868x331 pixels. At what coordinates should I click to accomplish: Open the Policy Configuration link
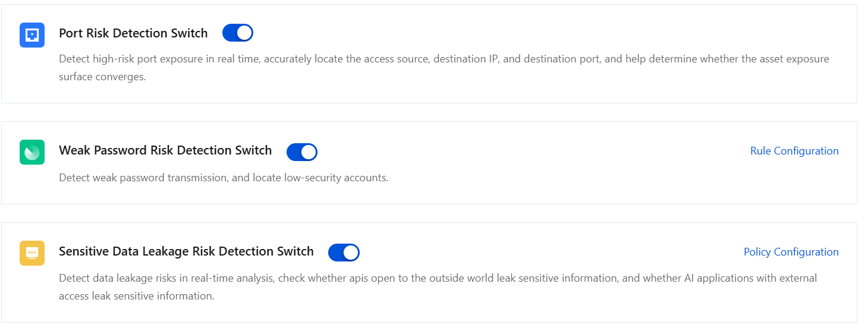click(x=791, y=252)
